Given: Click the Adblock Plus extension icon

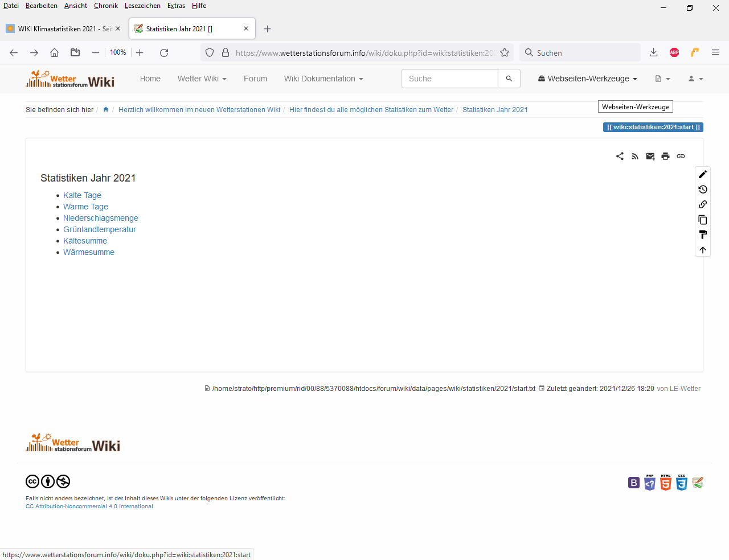Looking at the screenshot, I should click(x=674, y=52).
